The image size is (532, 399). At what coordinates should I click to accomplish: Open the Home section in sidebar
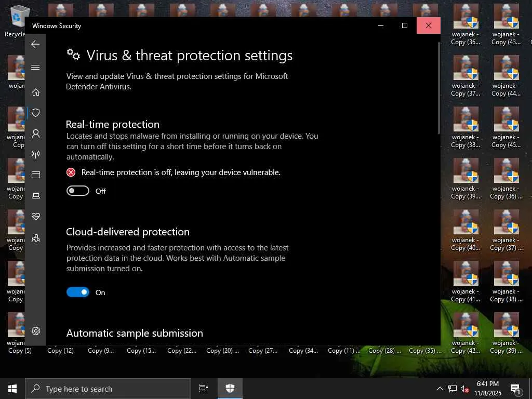coord(36,92)
